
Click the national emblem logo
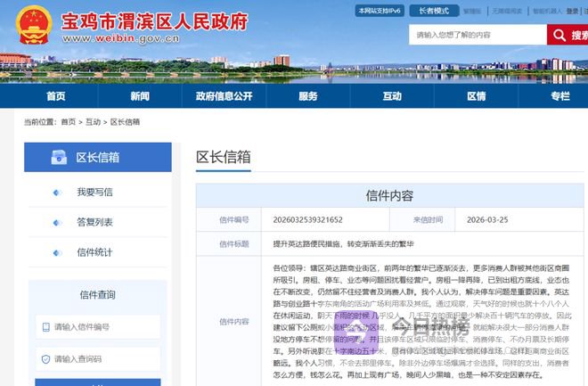(x=34, y=25)
